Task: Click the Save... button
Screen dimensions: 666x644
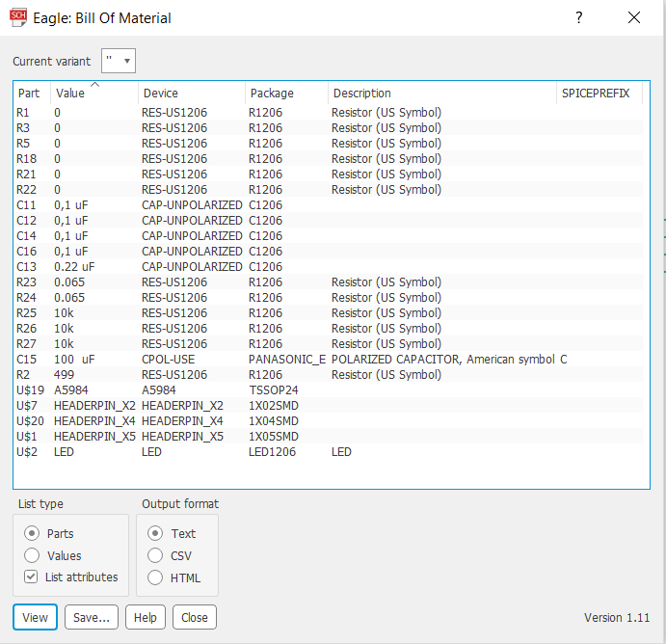Action: (92, 617)
